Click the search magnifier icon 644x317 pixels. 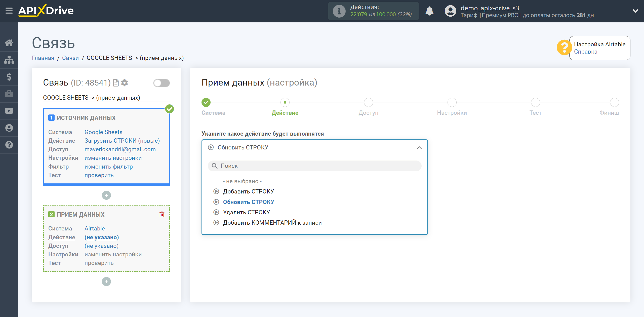click(215, 166)
